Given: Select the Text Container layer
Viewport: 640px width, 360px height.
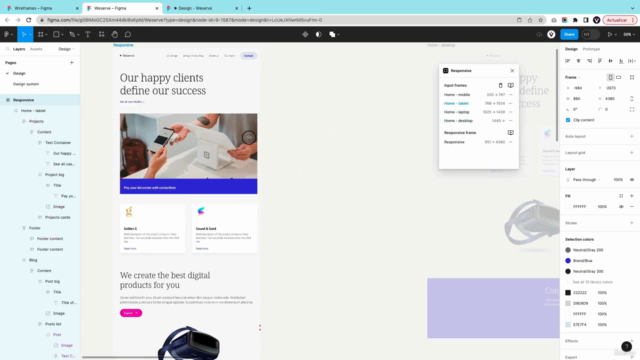Looking at the screenshot, I should click(x=58, y=143).
